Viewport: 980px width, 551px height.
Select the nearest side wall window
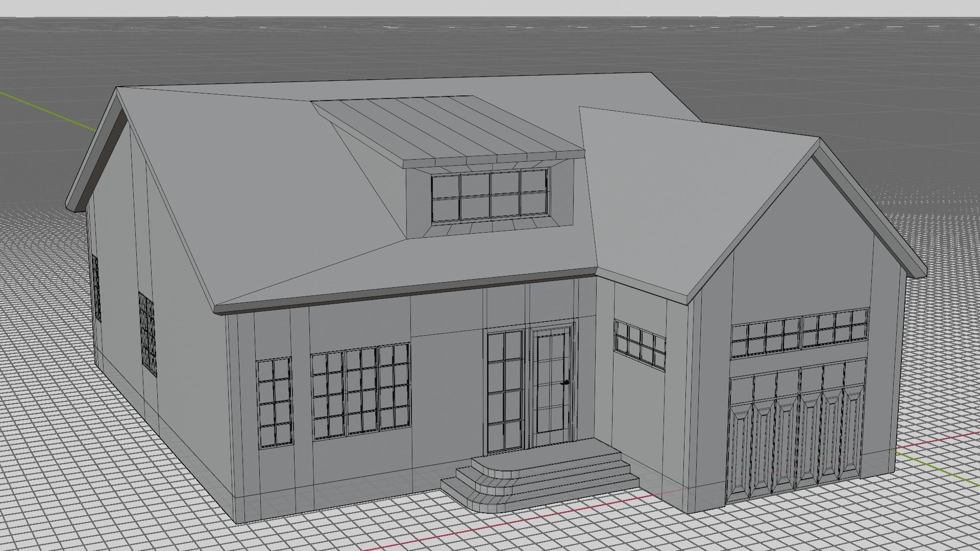click(x=147, y=334)
